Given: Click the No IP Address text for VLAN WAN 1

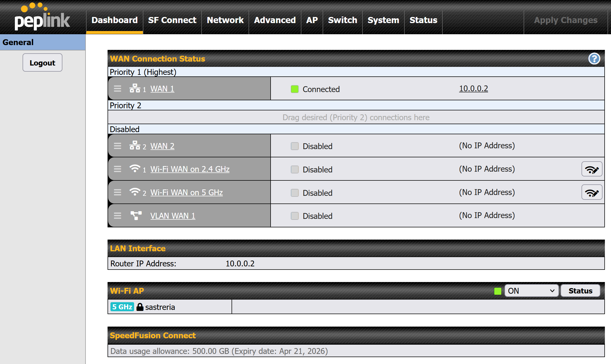Looking at the screenshot, I should [x=487, y=215].
